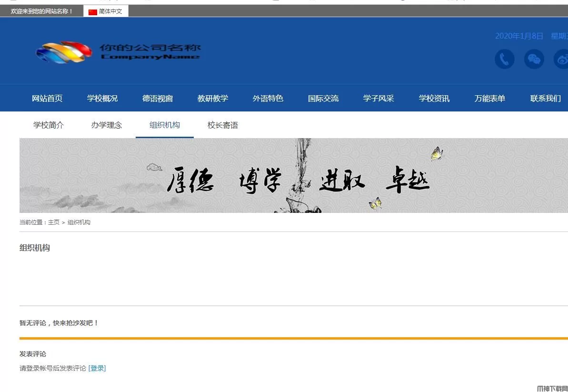
Task: Click the 发表评论 heading
Action: coord(32,354)
